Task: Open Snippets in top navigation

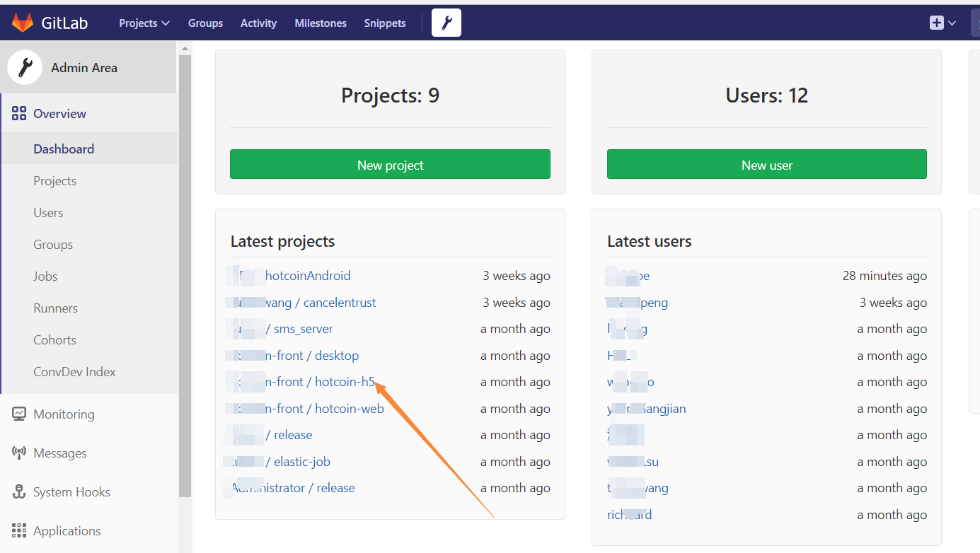Action: click(x=385, y=23)
